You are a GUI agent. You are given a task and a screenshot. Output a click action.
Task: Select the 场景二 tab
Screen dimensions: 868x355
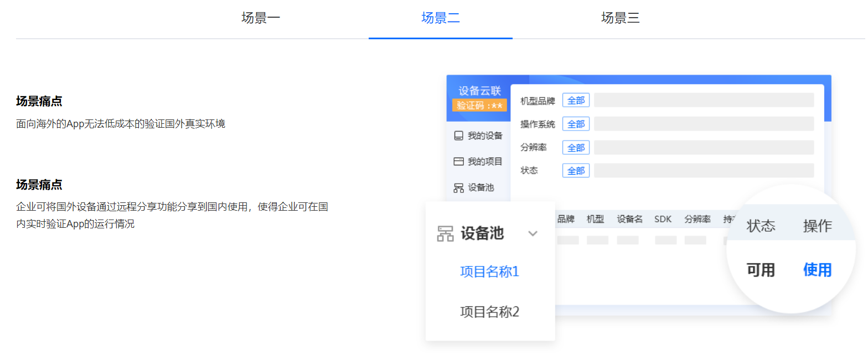[x=441, y=18]
